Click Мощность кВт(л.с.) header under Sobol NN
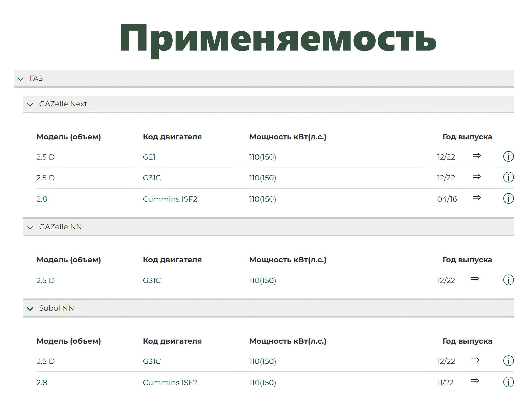The image size is (532, 399). [x=288, y=341]
